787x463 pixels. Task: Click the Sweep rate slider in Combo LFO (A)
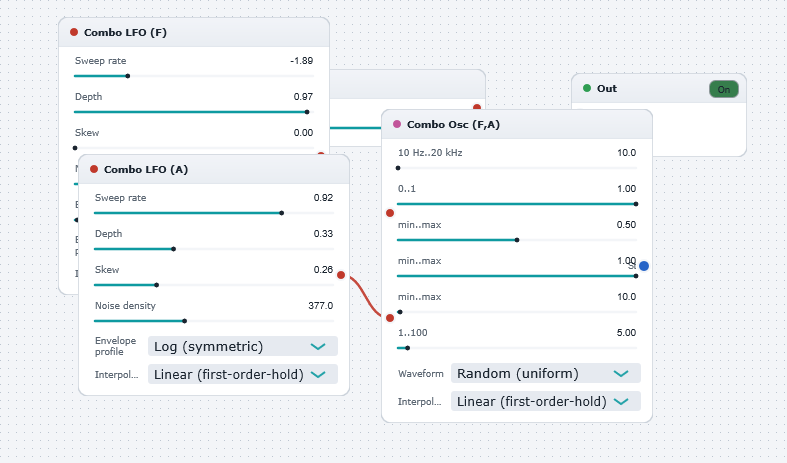coord(214,213)
